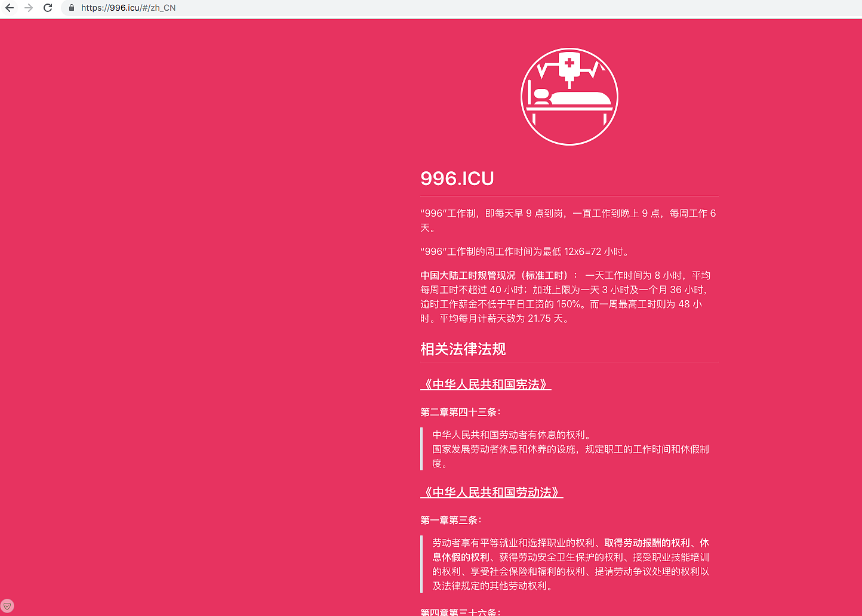This screenshot has height=616, width=862.
Task: Click the shield badge in the bottom-left corner
Action: (7, 606)
